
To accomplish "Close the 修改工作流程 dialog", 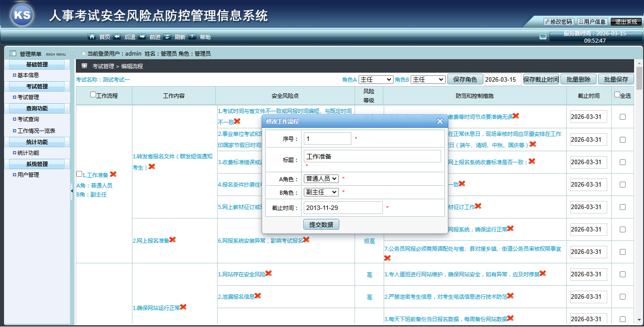I will [440, 121].
